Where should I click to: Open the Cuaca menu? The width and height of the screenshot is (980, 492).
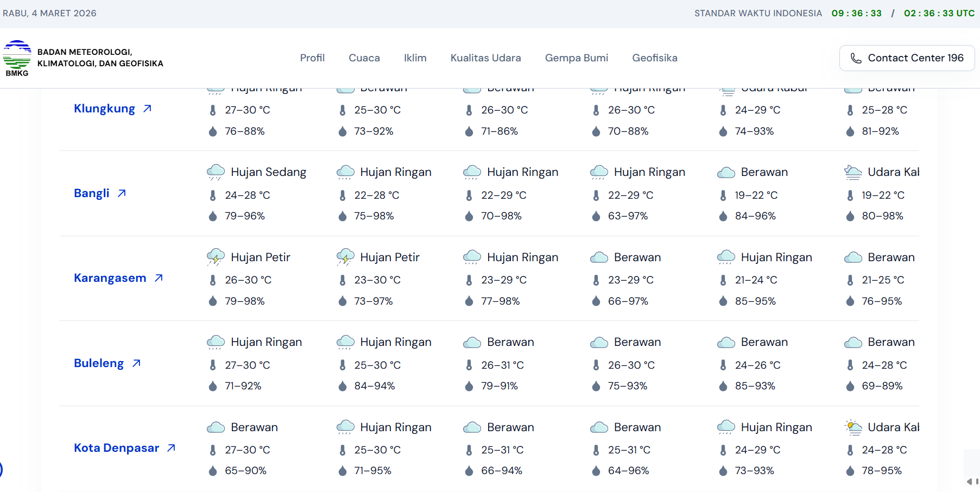point(364,58)
